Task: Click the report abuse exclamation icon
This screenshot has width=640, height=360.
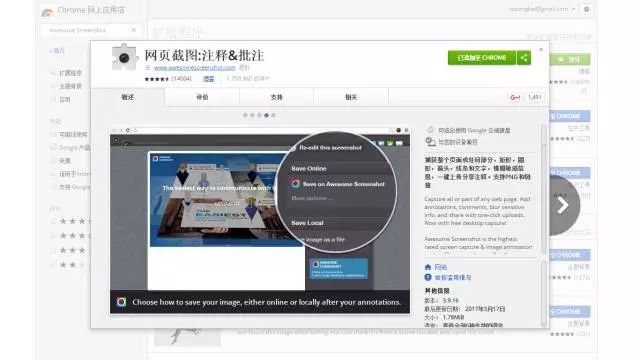Action: (x=428, y=277)
